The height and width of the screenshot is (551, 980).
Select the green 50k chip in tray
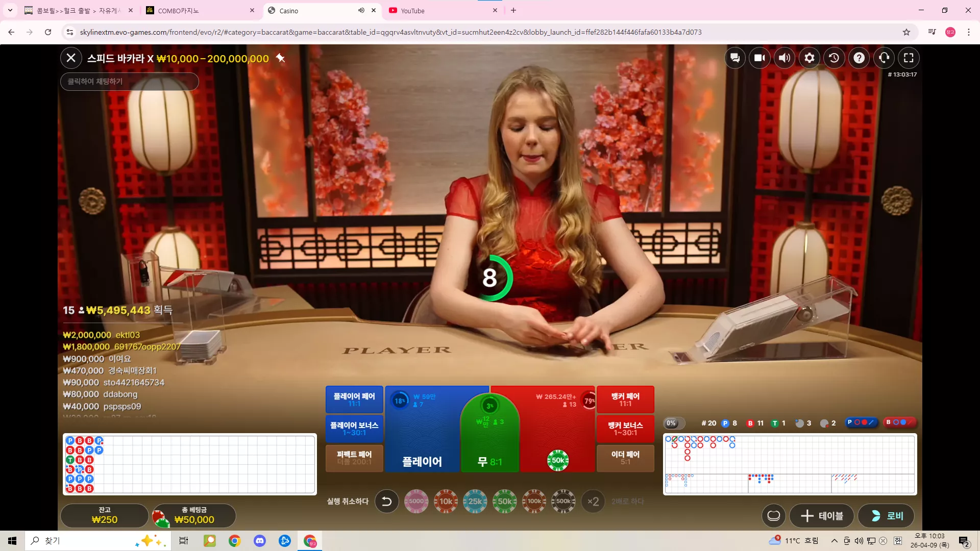(x=505, y=502)
